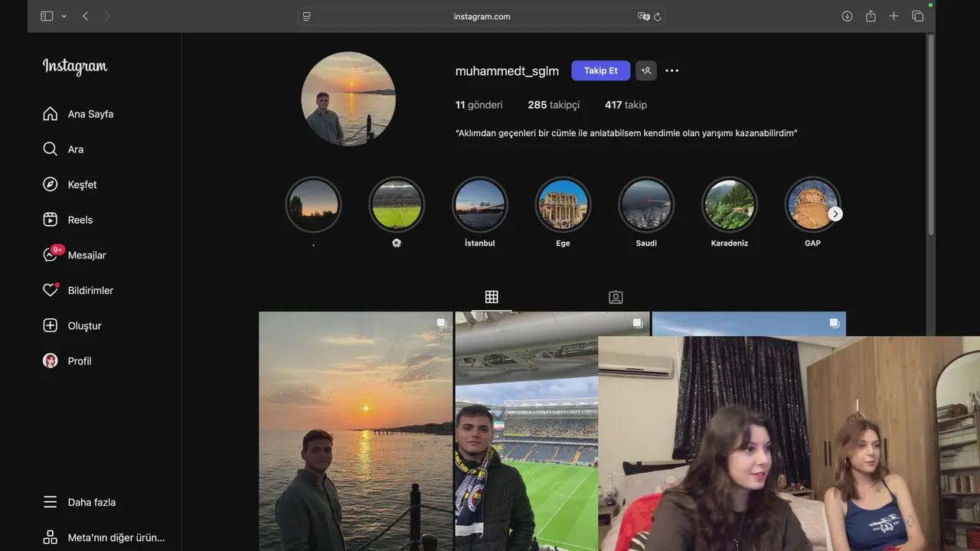Viewport: 980px width, 551px height.
Task: Open the reader page icon in the address bar
Action: (x=307, y=16)
